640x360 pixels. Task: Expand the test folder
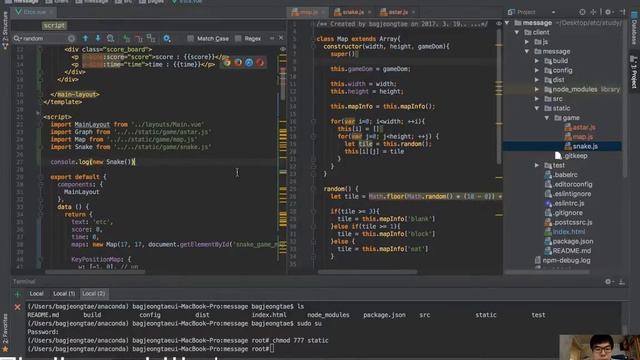537,165
